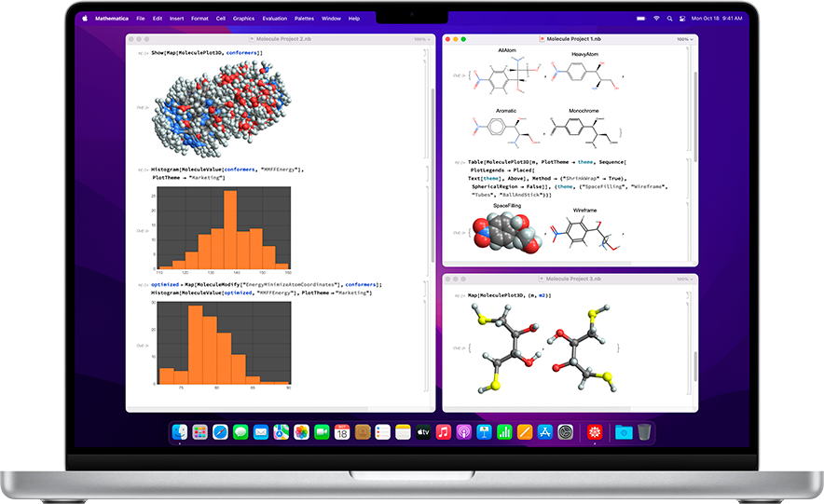Screen dimensions: 824x504
Task: Open the Format menu
Action: click(x=199, y=19)
